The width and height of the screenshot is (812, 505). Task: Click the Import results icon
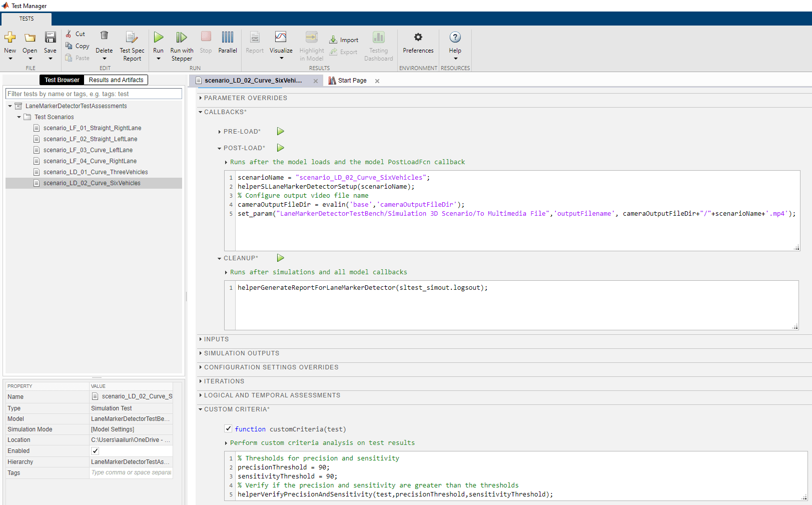click(333, 40)
